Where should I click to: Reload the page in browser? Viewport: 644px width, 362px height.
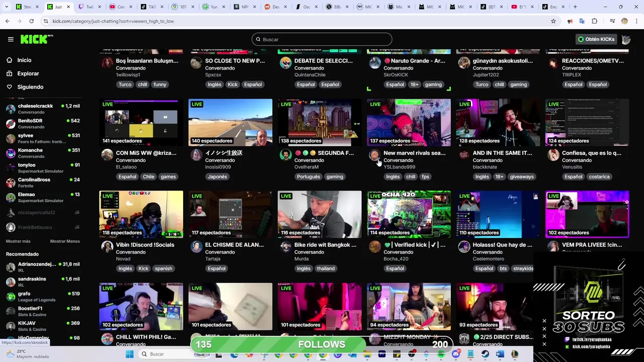coord(31,21)
